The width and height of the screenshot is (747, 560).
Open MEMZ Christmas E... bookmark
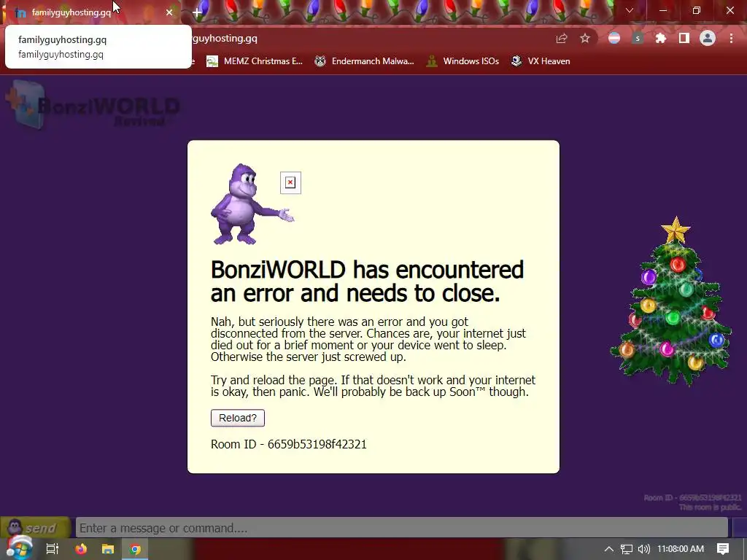[255, 61]
